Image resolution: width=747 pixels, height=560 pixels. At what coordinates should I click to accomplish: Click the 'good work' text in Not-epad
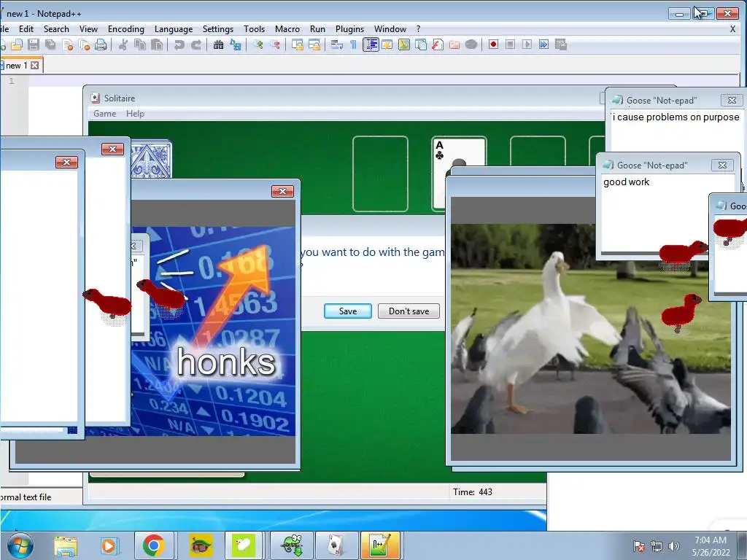pyautogui.click(x=626, y=182)
